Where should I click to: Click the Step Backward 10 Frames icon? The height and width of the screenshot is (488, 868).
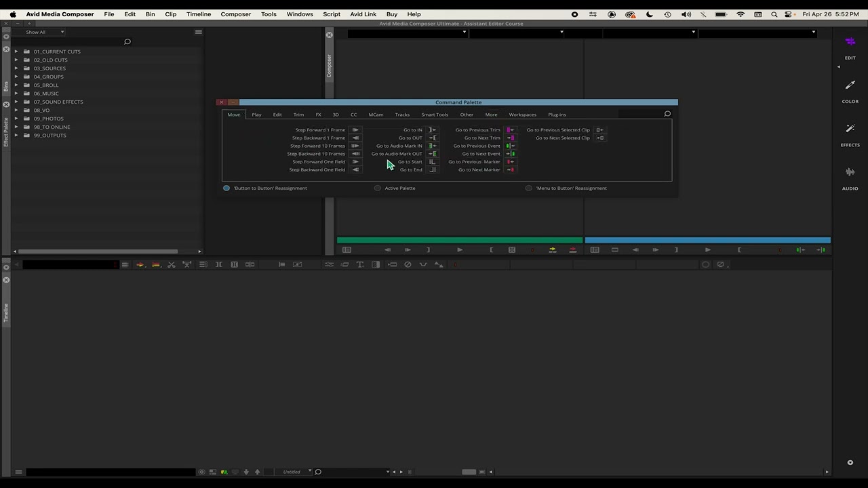355,154
